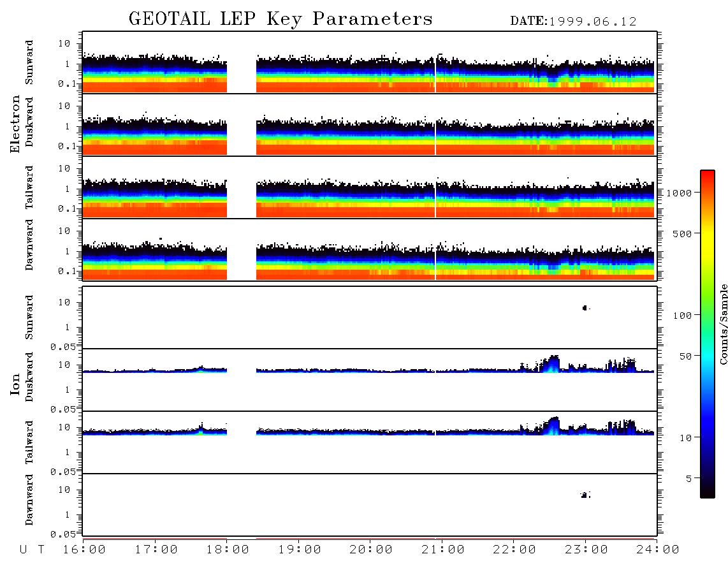Click the "Ion" group label
728x561 pixels.
(x=15, y=384)
